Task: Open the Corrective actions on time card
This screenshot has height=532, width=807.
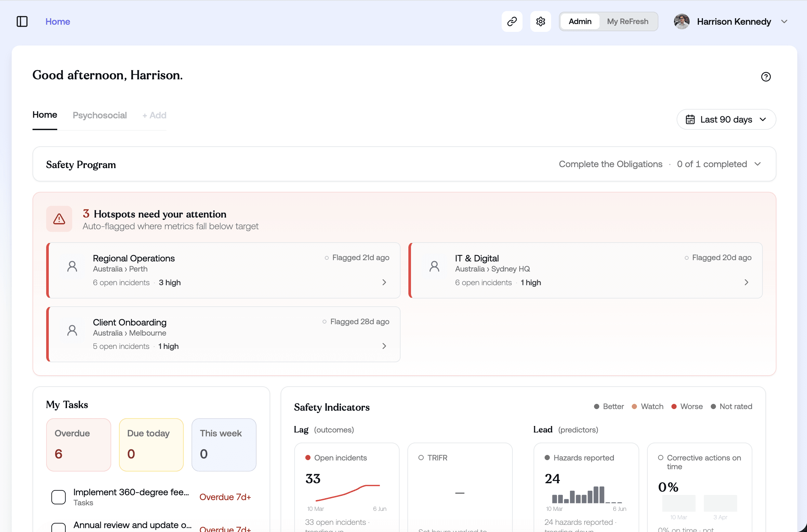Action: [700, 487]
